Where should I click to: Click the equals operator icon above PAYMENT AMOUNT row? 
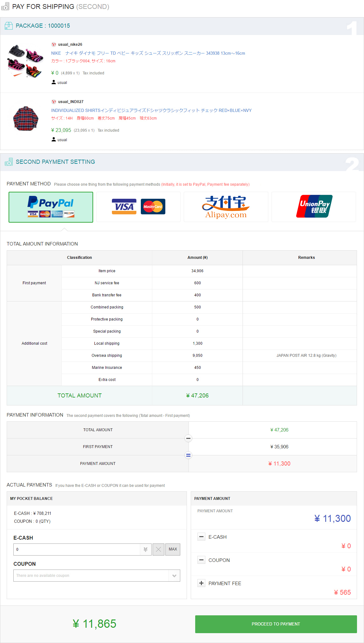tap(189, 455)
